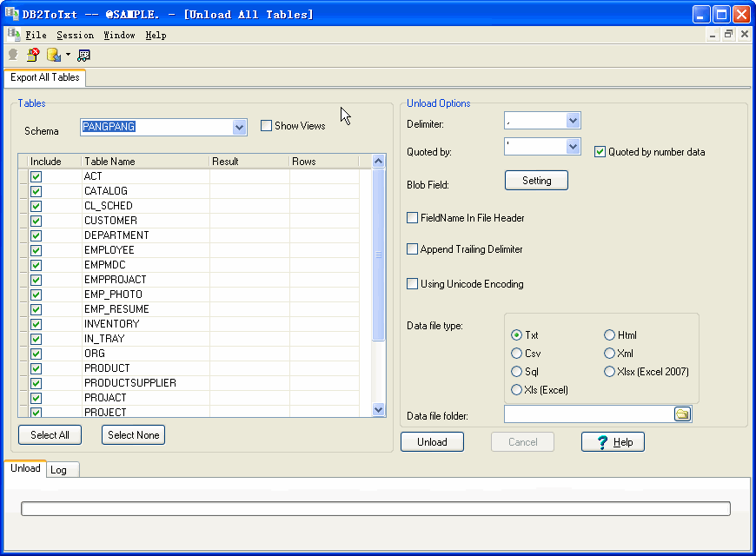Select the EMP_PHOTO table row name
This screenshot has width=756, height=556.
tap(113, 295)
